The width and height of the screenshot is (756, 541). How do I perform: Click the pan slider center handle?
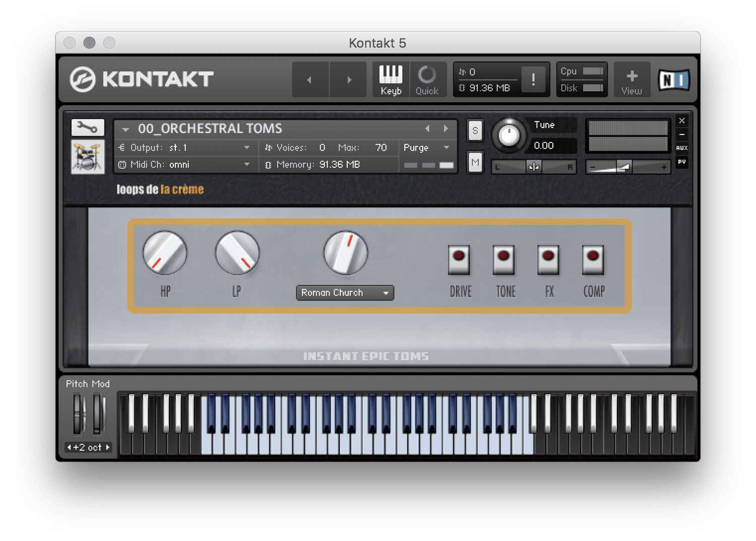[x=534, y=167]
